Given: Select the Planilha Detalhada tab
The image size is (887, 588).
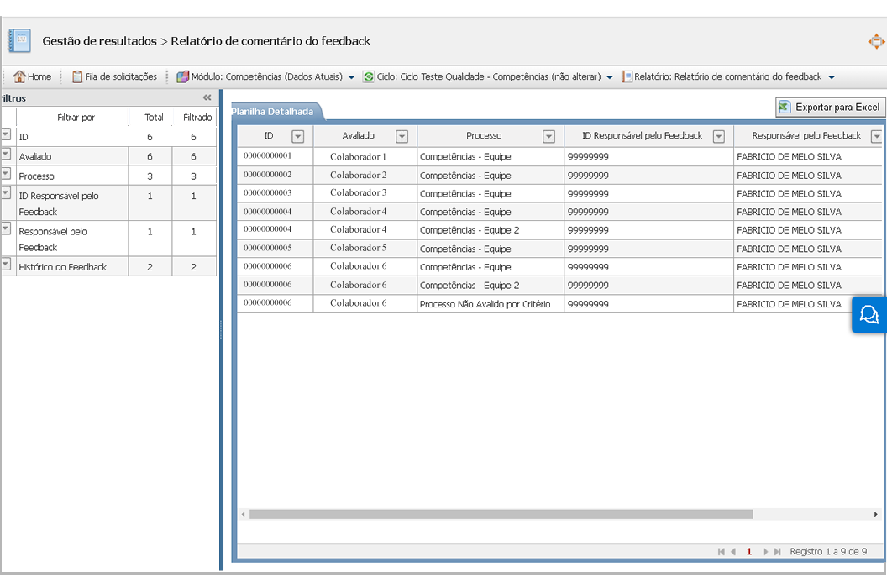Looking at the screenshot, I should coord(273,111).
